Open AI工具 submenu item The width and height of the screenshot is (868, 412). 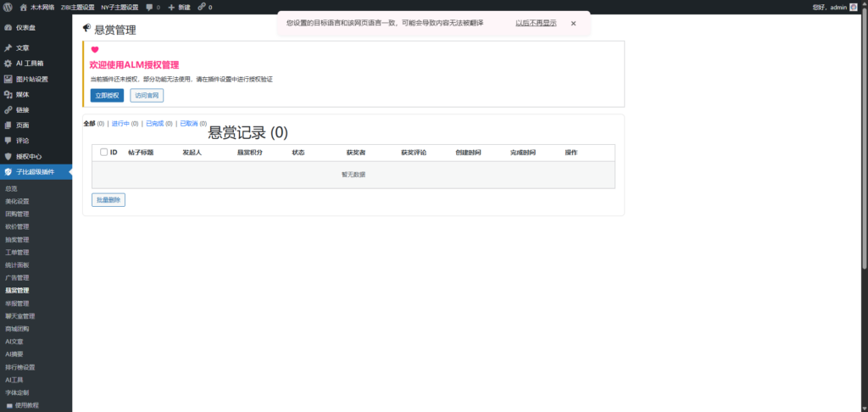click(x=14, y=380)
